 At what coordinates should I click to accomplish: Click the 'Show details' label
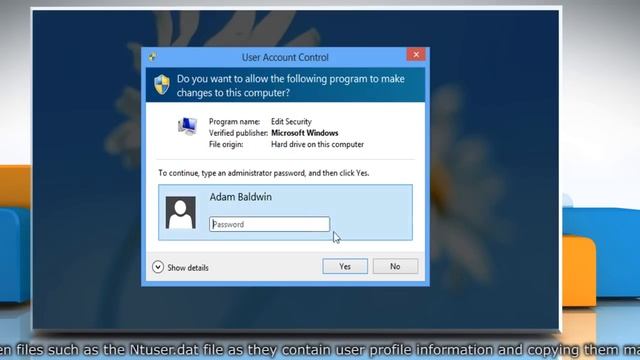point(188,268)
